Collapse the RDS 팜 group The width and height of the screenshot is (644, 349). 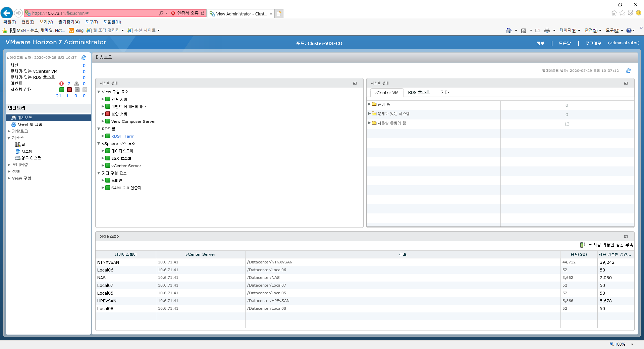tap(99, 129)
